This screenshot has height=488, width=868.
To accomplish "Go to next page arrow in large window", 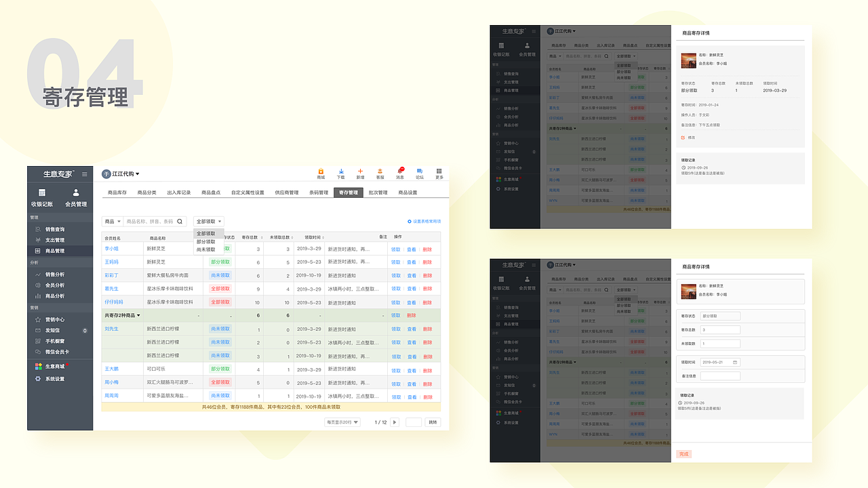I will [395, 422].
